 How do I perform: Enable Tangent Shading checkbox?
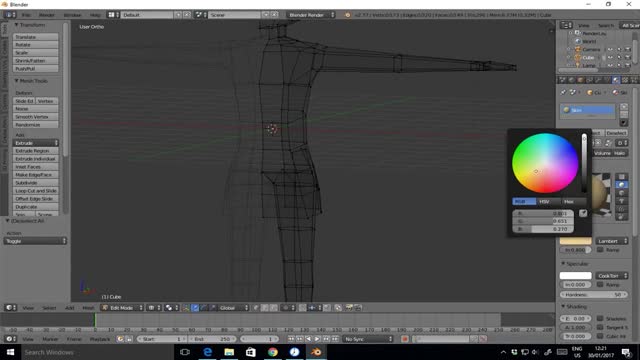600,327
